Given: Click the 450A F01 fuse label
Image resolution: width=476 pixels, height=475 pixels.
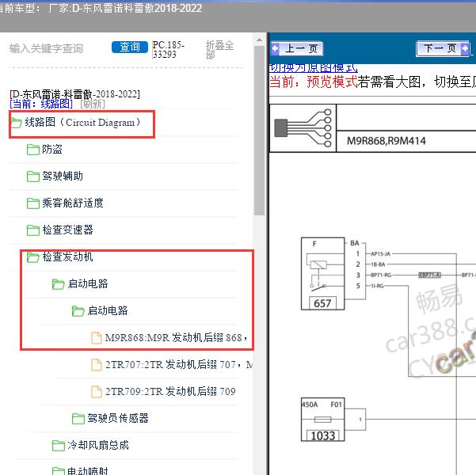Looking at the screenshot, I should point(322,405).
